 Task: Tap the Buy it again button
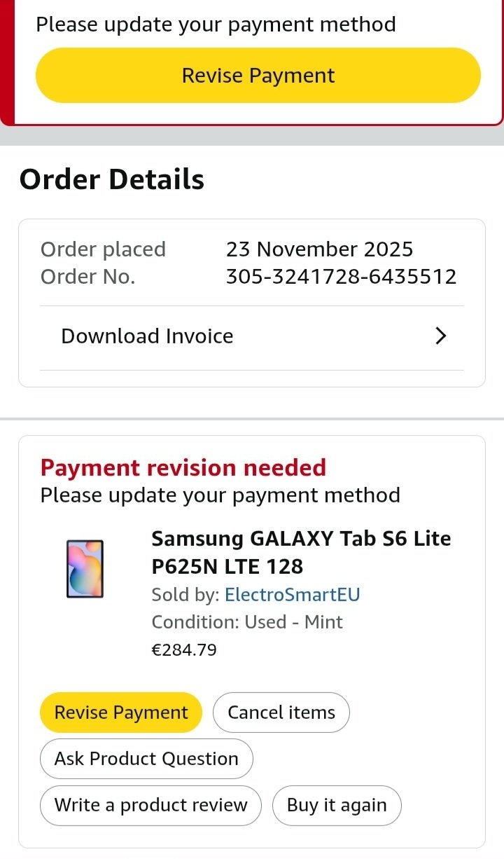point(336,805)
